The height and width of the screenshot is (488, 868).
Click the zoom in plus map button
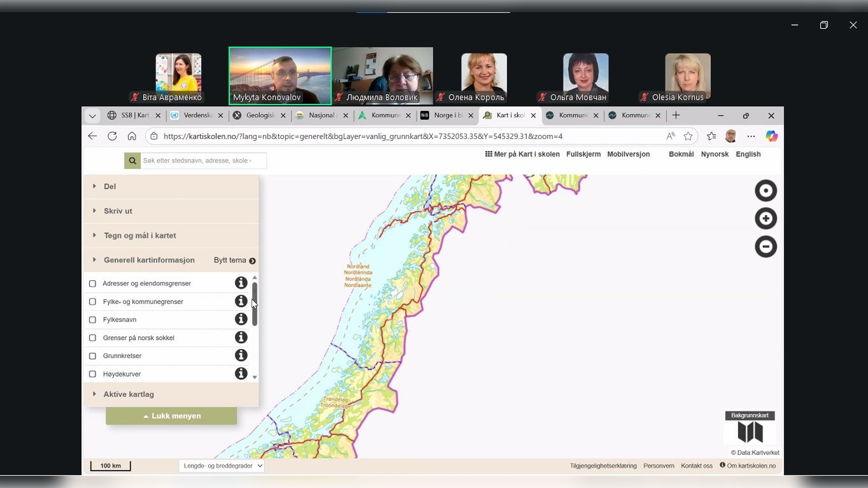pos(765,219)
